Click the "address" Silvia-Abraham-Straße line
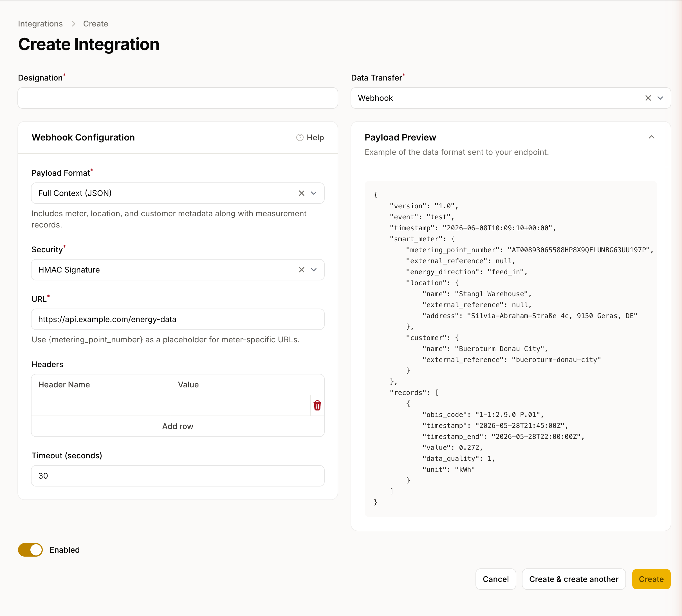The image size is (682, 616). click(530, 316)
